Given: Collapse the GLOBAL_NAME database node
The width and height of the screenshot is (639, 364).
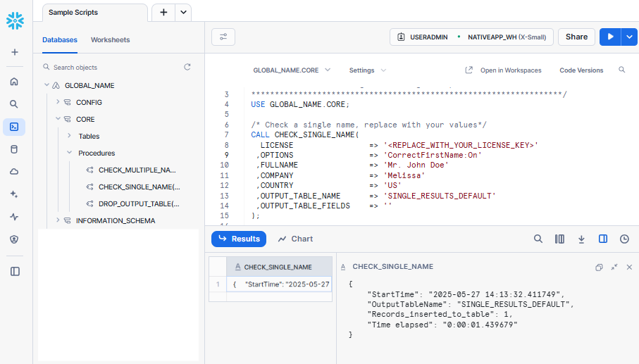Looking at the screenshot, I should 46,85.
